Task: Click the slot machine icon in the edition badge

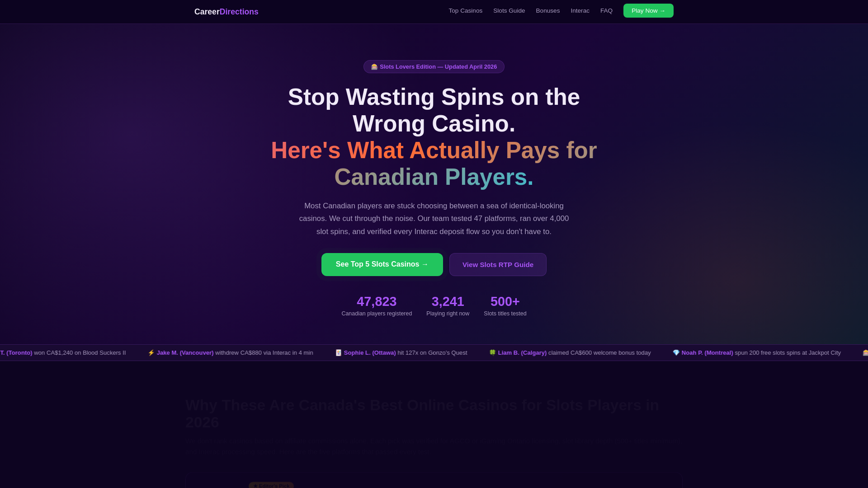Action: (374, 67)
